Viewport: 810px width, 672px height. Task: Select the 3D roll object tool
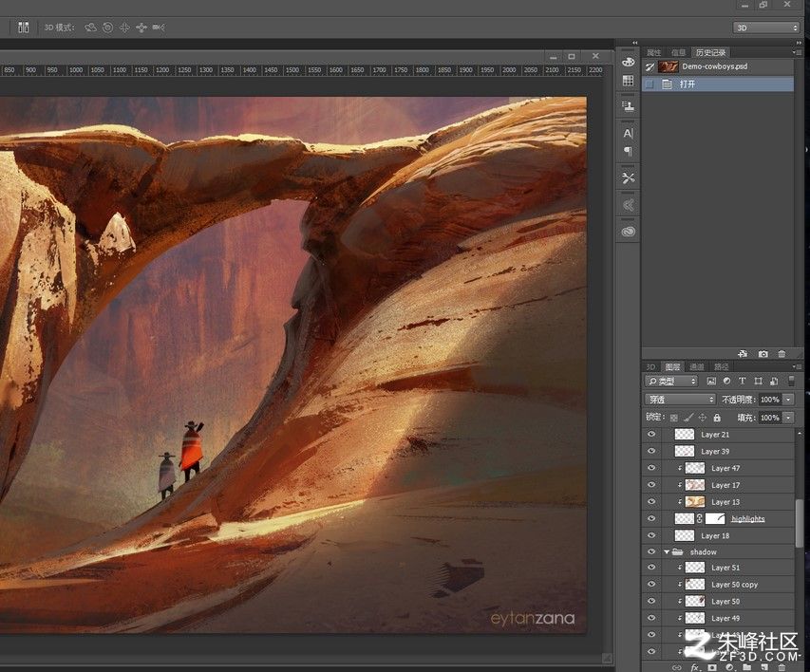coord(107,28)
